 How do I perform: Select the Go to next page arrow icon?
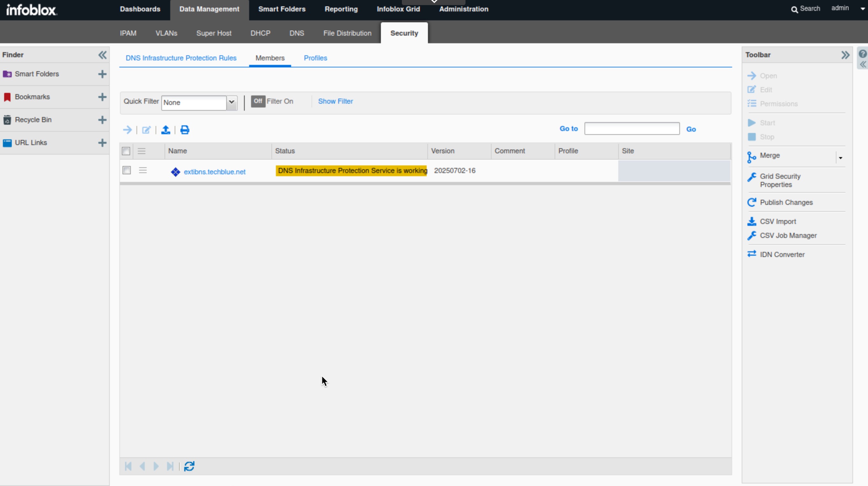(156, 467)
